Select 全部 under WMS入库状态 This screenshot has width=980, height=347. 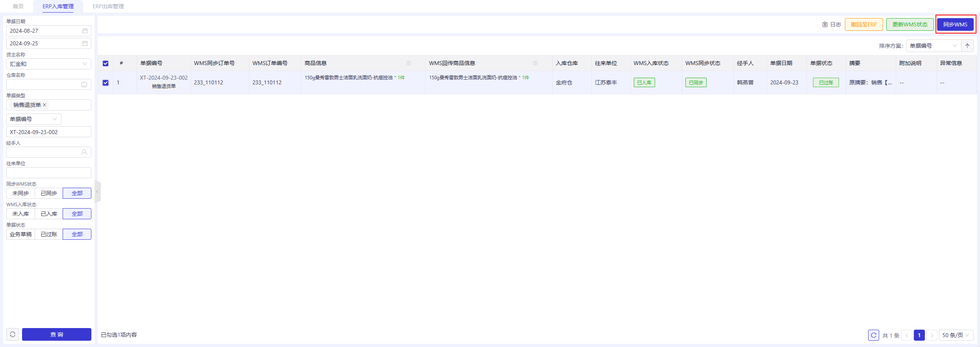(77, 214)
